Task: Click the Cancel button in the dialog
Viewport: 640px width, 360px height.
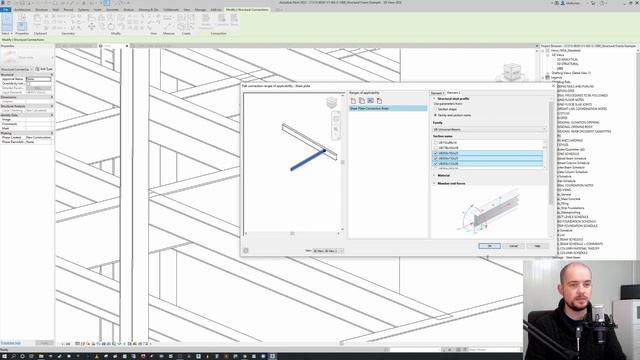Action: [x=513, y=246]
